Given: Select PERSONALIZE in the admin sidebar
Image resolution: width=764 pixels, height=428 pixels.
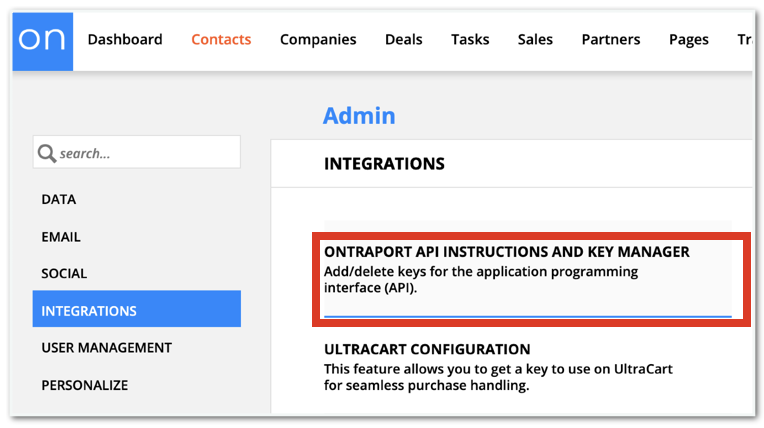Looking at the screenshot, I should 85,385.
